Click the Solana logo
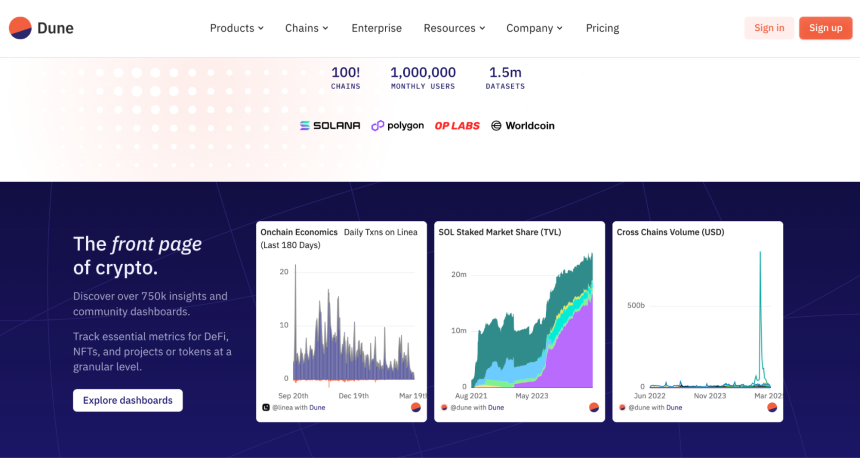The height and width of the screenshot is (458, 860). tap(330, 126)
